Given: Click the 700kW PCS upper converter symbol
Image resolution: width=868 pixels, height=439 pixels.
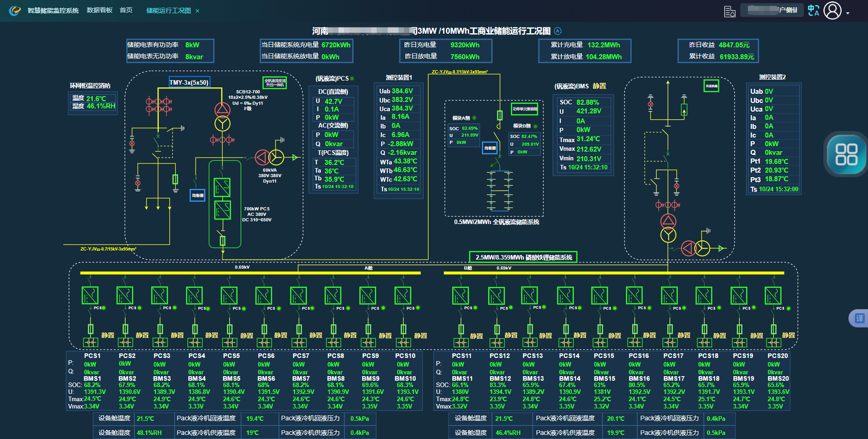Looking at the screenshot, I should (222, 187).
